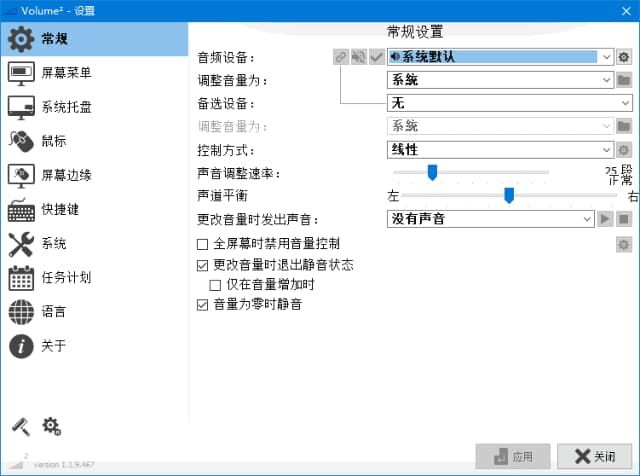Image resolution: width=640 pixels, height=476 pixels.
Task: Open the paint roller skin icon
Action: (x=20, y=427)
